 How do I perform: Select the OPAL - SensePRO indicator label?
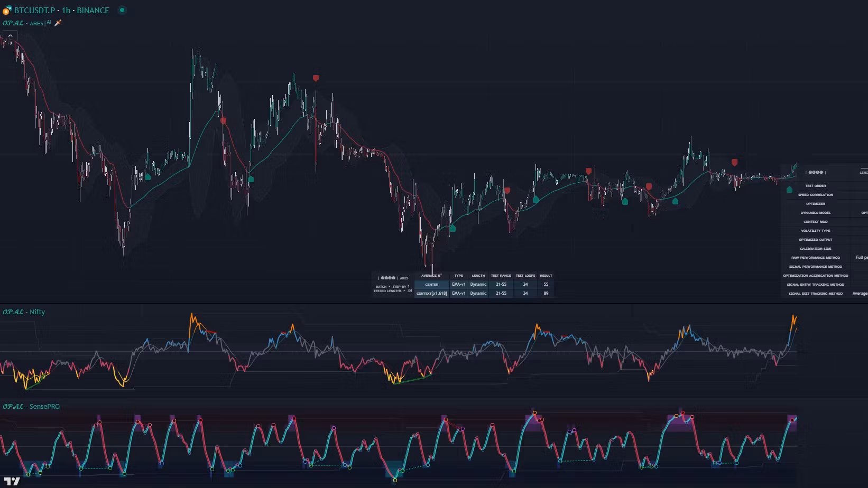pos(31,407)
